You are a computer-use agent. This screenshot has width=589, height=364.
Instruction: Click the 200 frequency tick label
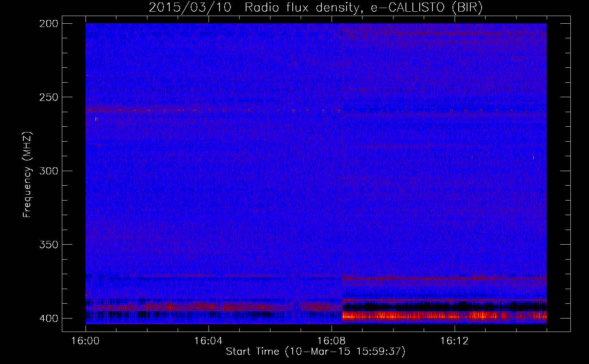(48, 24)
